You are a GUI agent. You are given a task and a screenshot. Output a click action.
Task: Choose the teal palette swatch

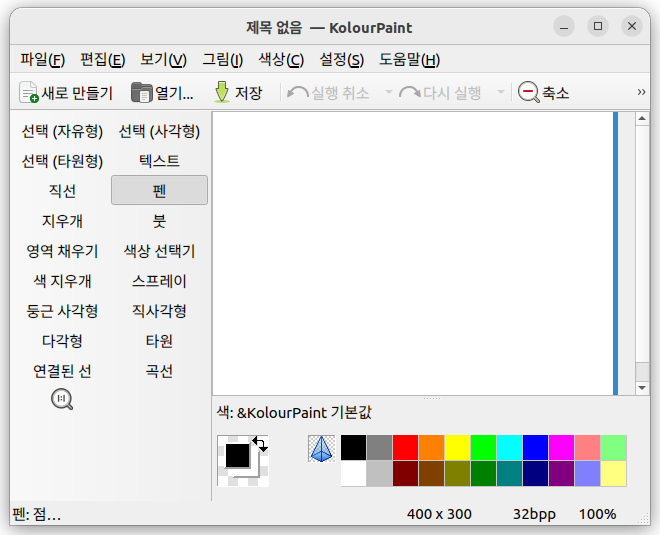click(x=510, y=474)
